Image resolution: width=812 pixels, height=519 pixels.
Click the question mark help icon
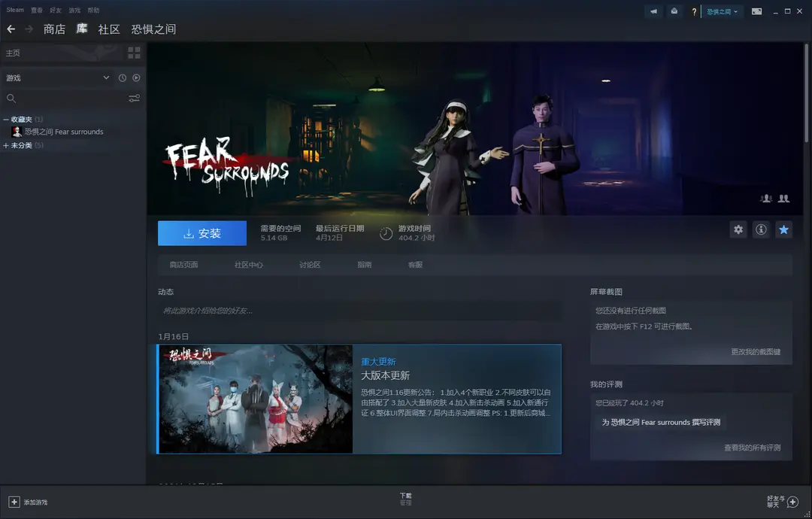[694, 11]
